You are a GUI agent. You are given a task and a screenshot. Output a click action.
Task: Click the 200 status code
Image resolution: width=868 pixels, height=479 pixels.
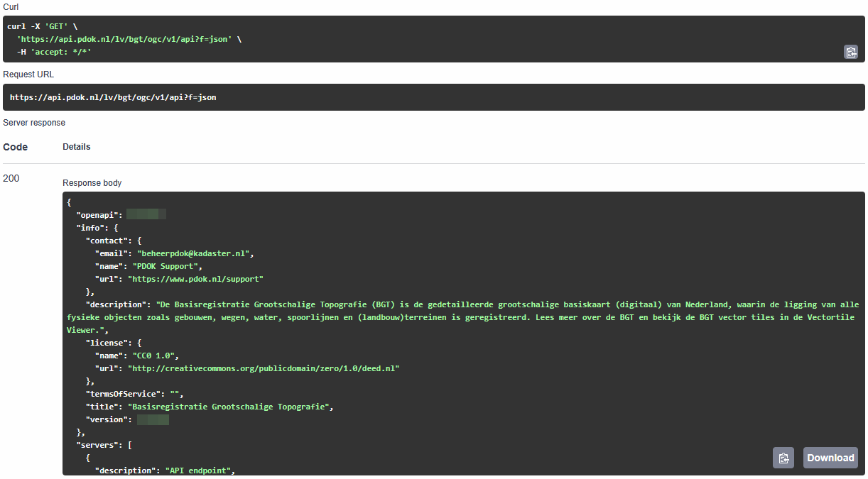click(11, 178)
